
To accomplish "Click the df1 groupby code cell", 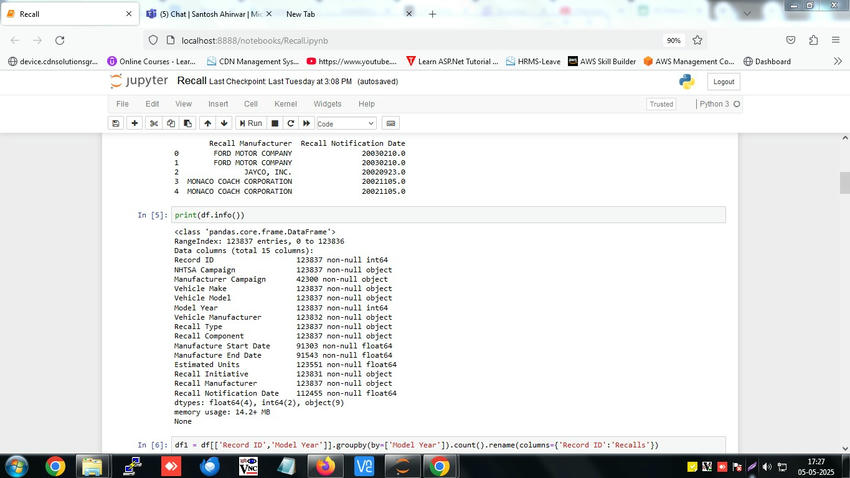I will (448, 445).
